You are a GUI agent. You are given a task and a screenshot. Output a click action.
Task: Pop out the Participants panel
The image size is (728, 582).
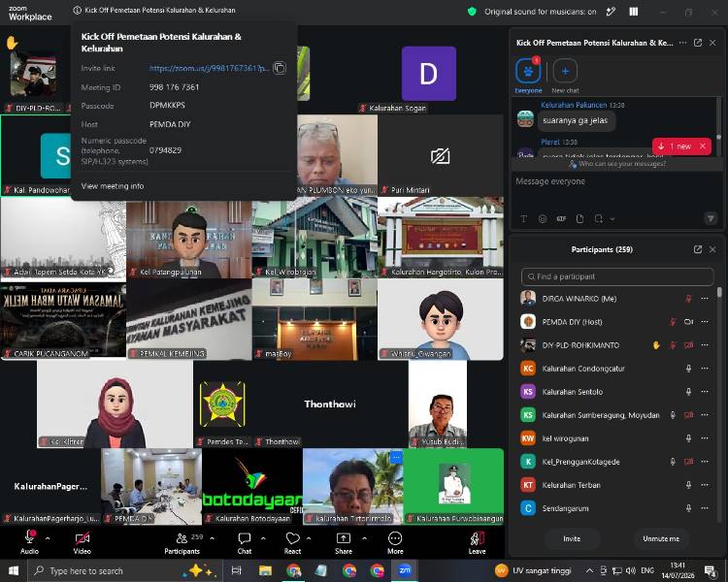[x=697, y=249]
